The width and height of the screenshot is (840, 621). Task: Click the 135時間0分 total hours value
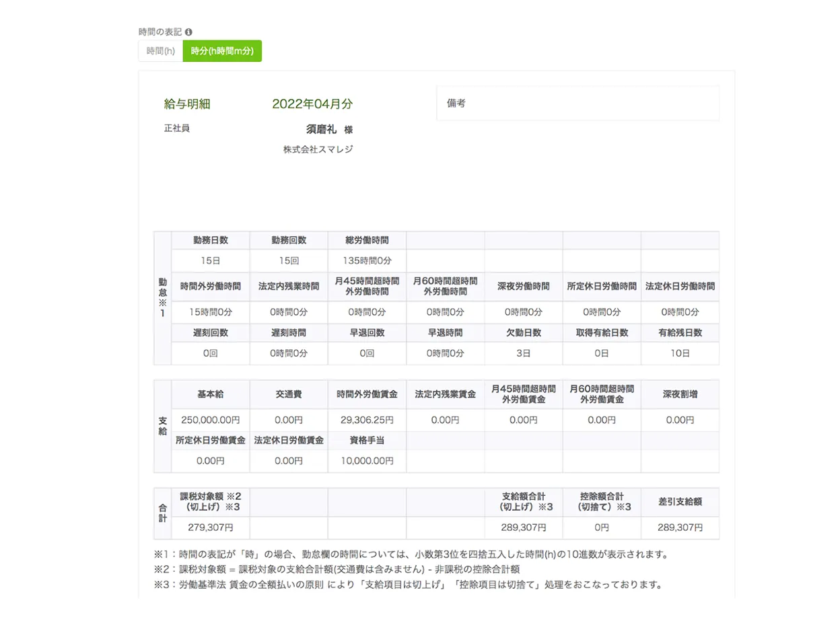click(367, 260)
